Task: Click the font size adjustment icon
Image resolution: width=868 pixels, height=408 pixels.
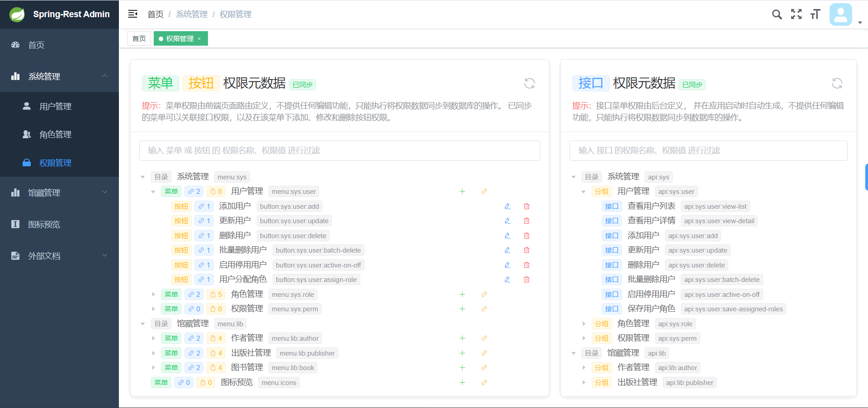Action: 816,14
